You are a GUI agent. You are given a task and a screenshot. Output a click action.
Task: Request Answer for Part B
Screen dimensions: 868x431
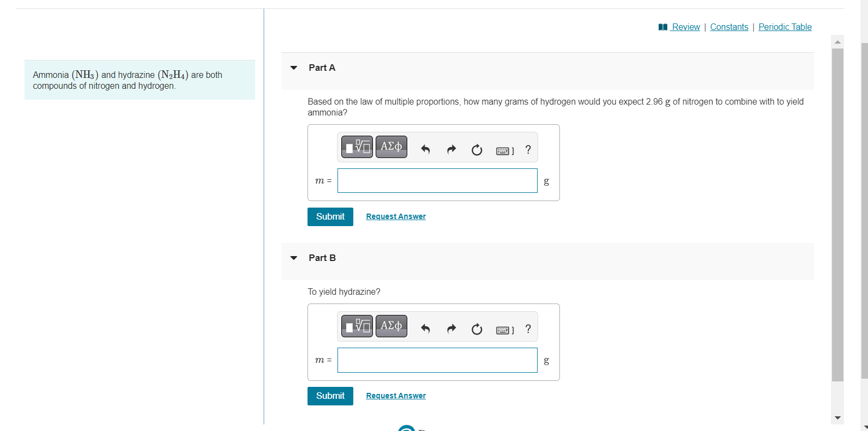point(396,396)
